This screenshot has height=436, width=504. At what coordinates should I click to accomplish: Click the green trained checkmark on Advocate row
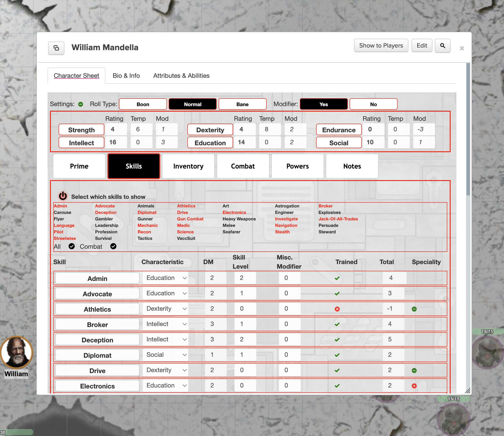tap(337, 293)
